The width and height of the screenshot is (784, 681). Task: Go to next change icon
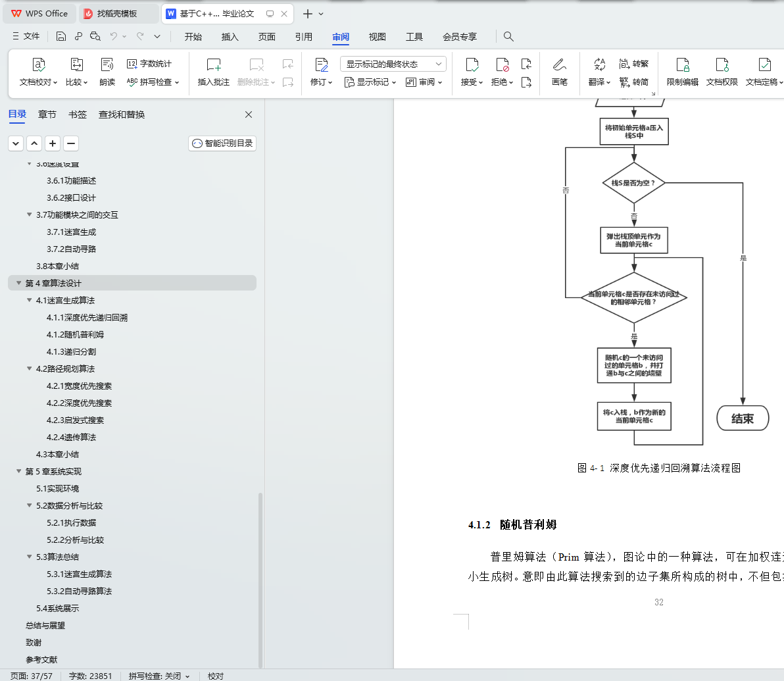pyautogui.click(x=526, y=82)
